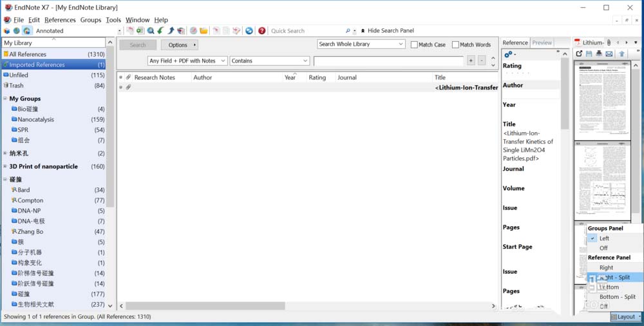The height and width of the screenshot is (326, 644).
Task: Click the Quick Search input field
Action: 307,31
